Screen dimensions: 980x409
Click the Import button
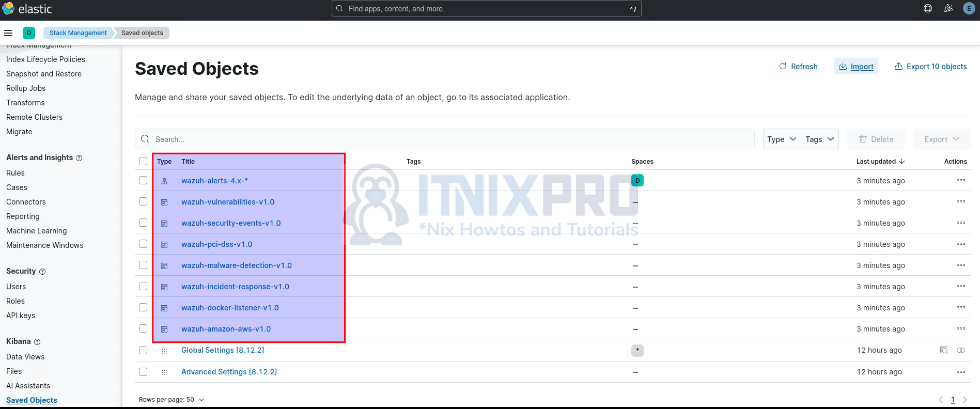[856, 67]
